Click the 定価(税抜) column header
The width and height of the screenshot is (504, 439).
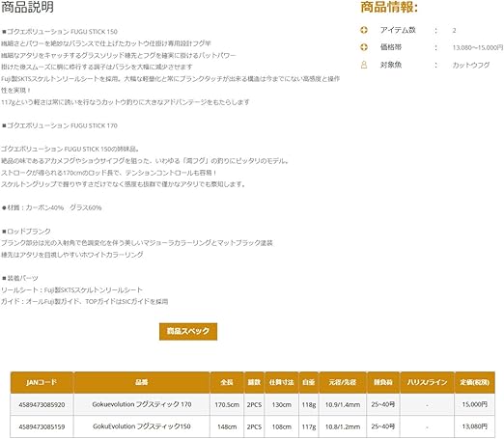click(x=475, y=382)
